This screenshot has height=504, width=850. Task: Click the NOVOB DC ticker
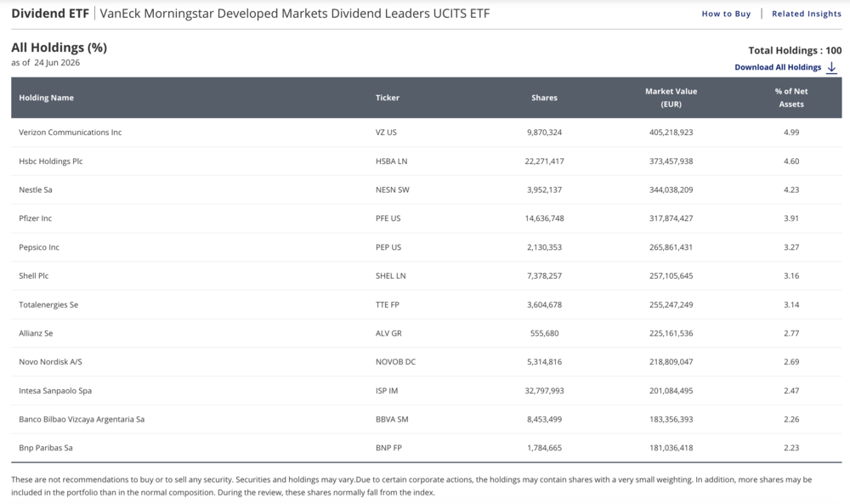[395, 361]
